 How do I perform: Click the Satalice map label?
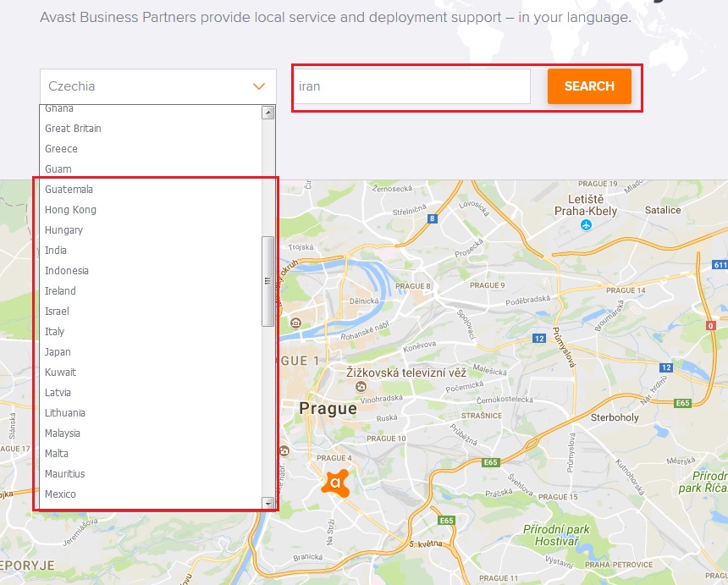coord(663,210)
